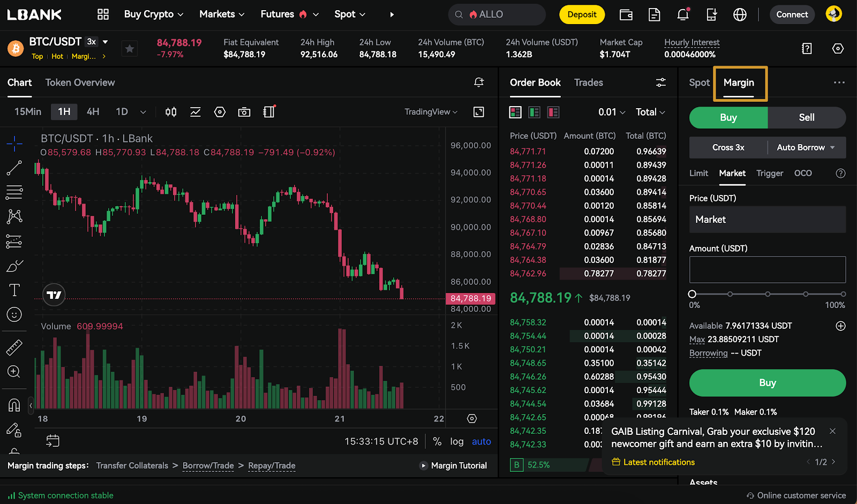Select the ruler measure tool
Viewport: 857px width, 504px height.
pyautogui.click(x=14, y=348)
